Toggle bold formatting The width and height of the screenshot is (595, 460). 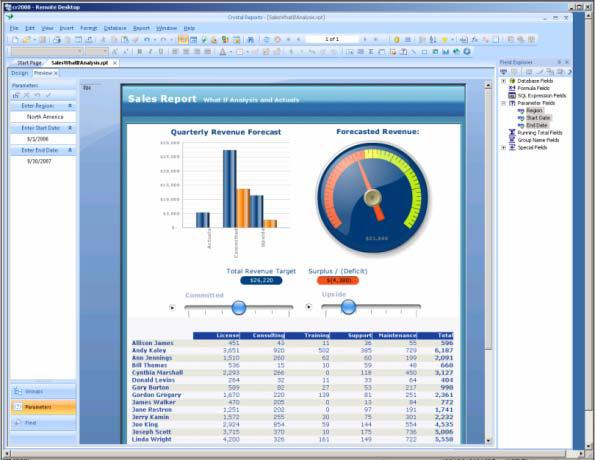(x=140, y=52)
